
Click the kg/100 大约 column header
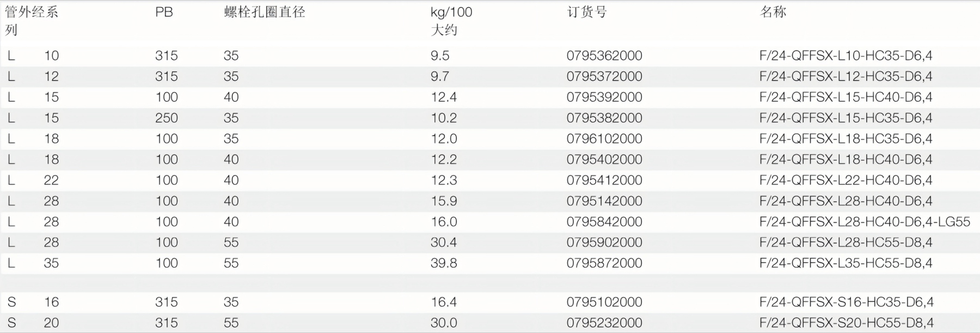tap(451, 21)
